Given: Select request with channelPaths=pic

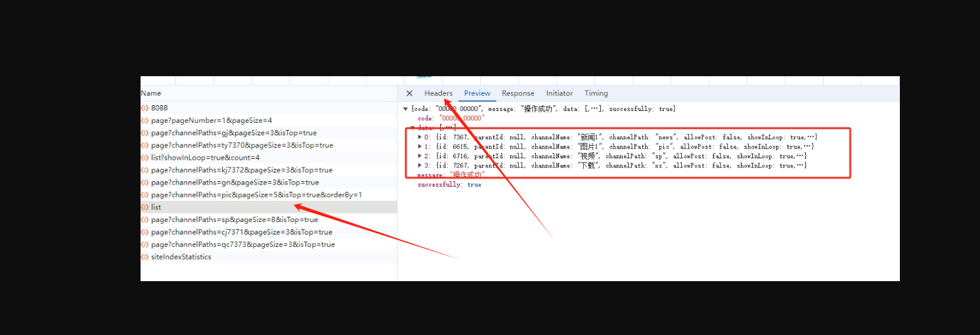Looking at the screenshot, I should click(269, 195).
